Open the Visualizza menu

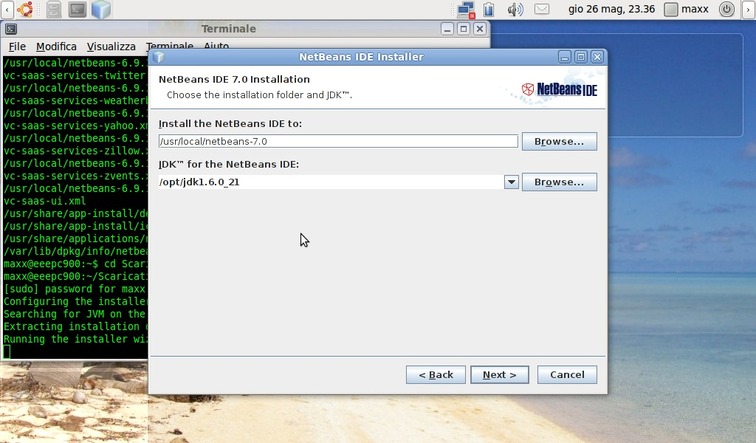pos(111,47)
